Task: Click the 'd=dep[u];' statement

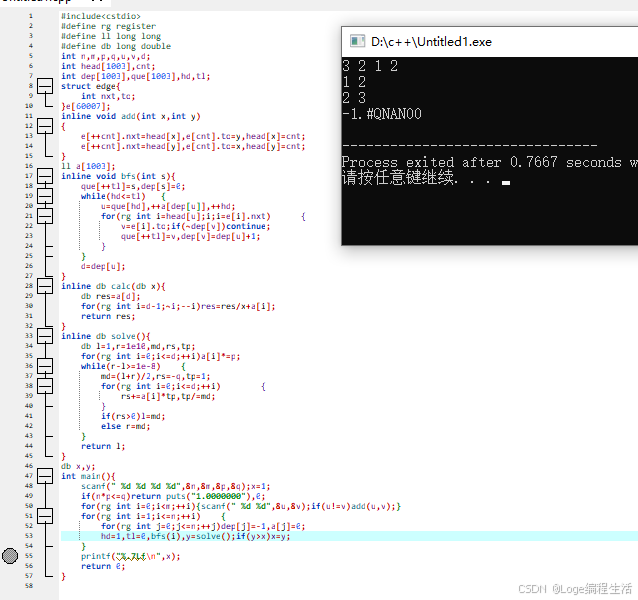Action: click(103, 266)
